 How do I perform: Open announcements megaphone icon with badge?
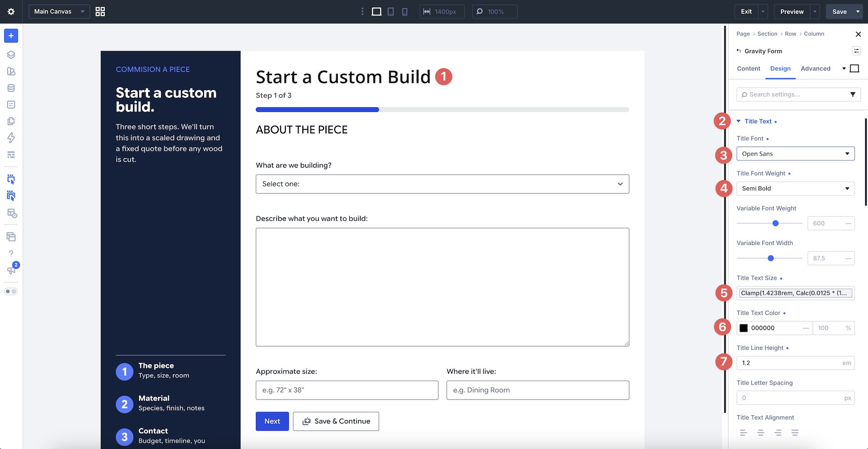coord(11,270)
